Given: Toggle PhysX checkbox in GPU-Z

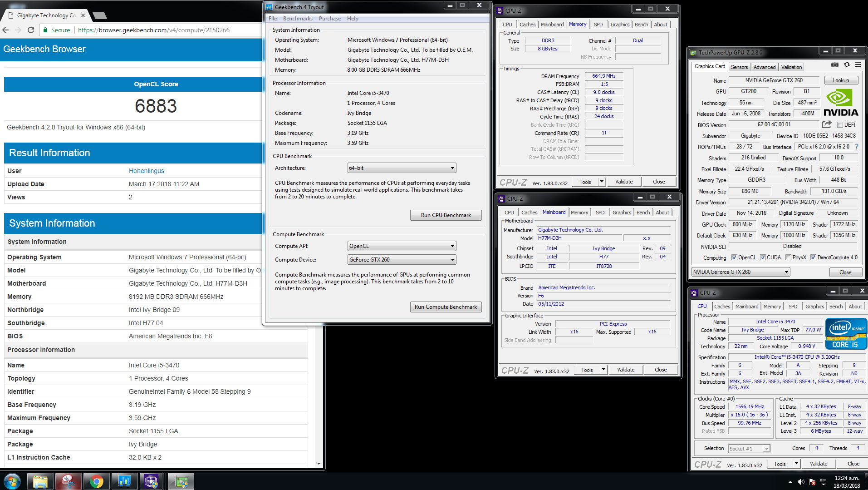Looking at the screenshot, I should [x=788, y=257].
